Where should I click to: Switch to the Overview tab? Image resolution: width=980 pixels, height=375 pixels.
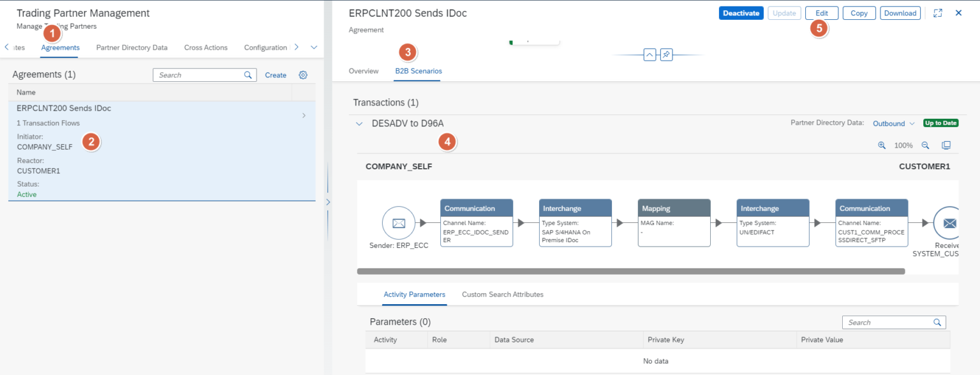coord(364,71)
